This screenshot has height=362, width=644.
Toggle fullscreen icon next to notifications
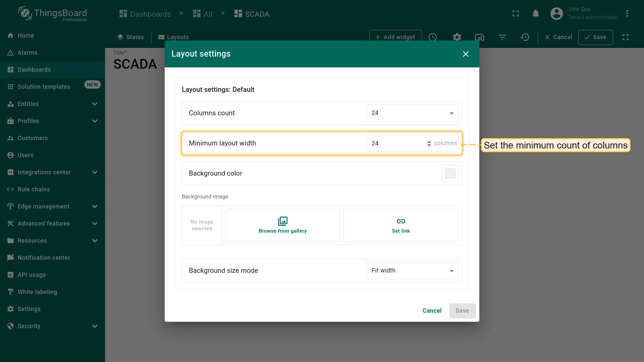(516, 14)
